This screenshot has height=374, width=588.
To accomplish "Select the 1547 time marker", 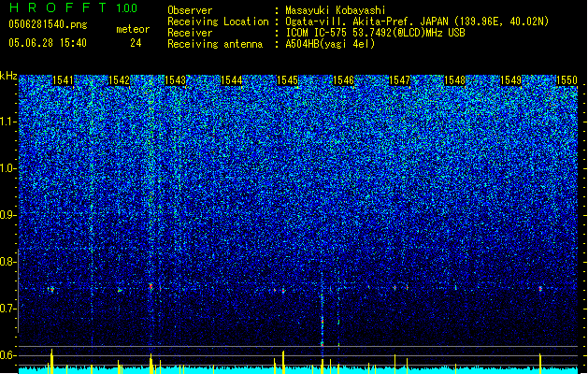I will pos(400,80).
